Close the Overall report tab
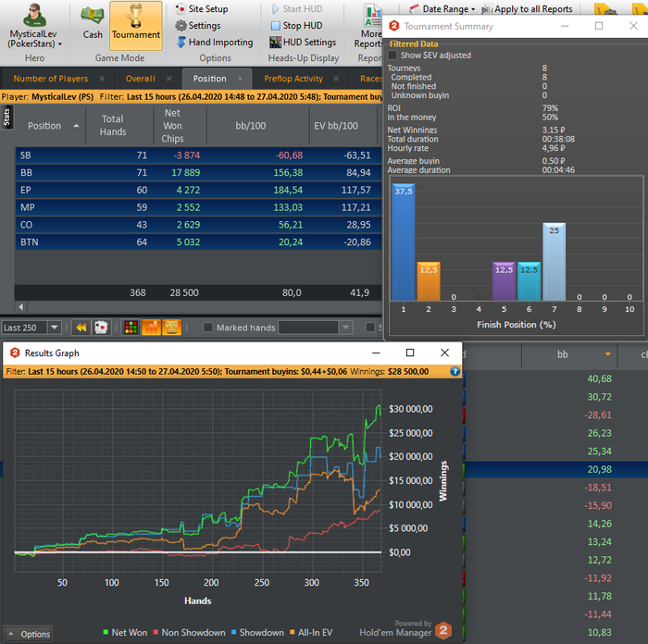 click(169, 79)
